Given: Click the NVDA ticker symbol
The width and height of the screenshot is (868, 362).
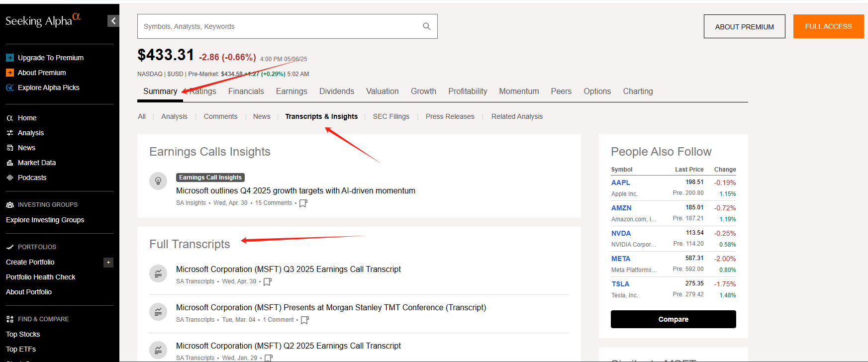Looking at the screenshot, I should click(621, 233).
